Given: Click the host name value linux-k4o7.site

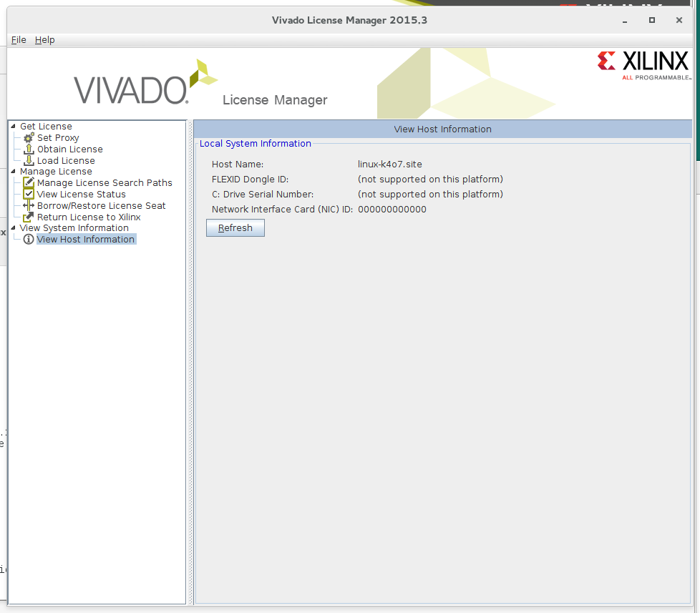Looking at the screenshot, I should [390, 165].
